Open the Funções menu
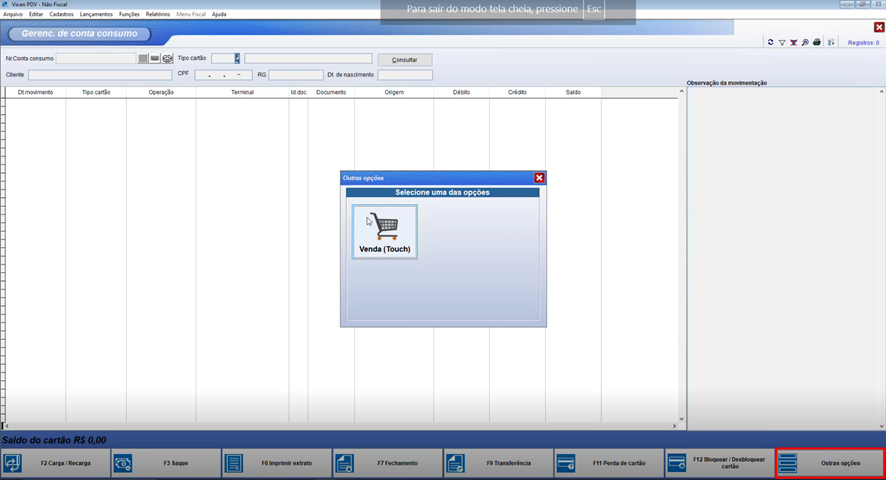Screen dimensions: 886x480 click(129, 14)
